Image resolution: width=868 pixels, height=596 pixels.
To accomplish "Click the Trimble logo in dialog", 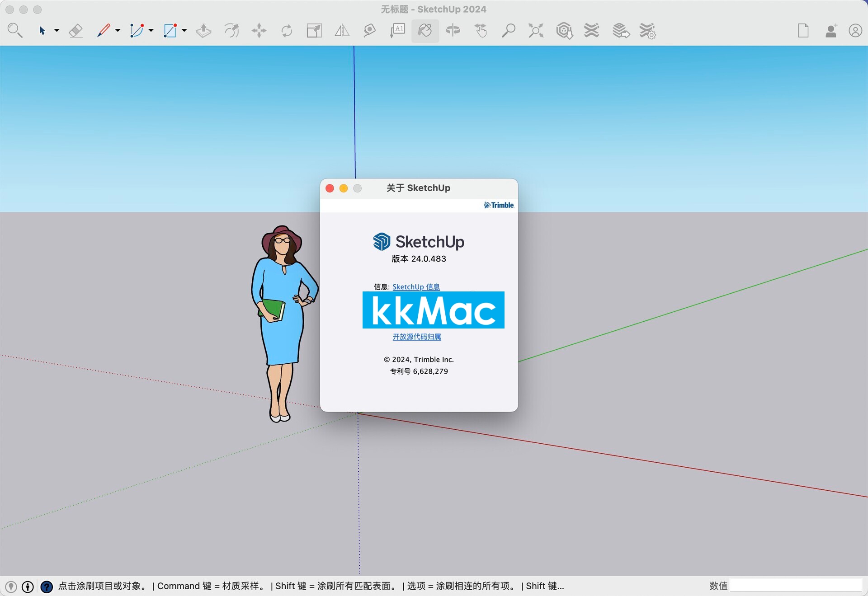I will (x=499, y=205).
